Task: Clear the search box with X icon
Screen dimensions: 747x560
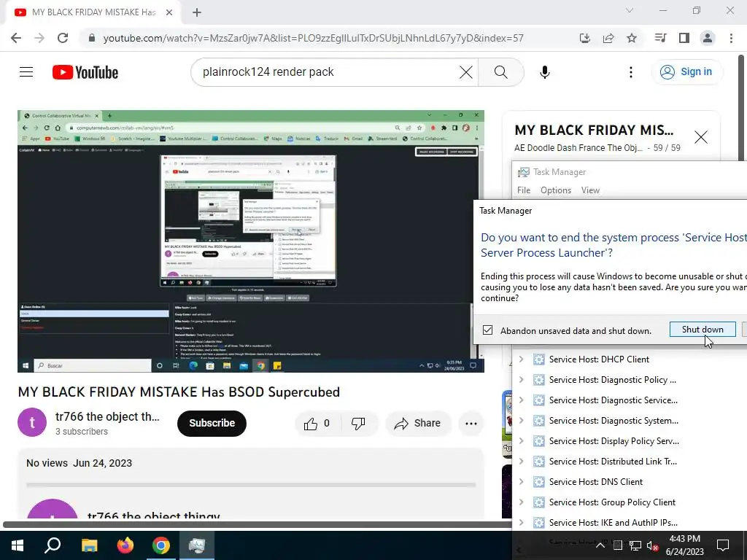Action: [x=466, y=72]
